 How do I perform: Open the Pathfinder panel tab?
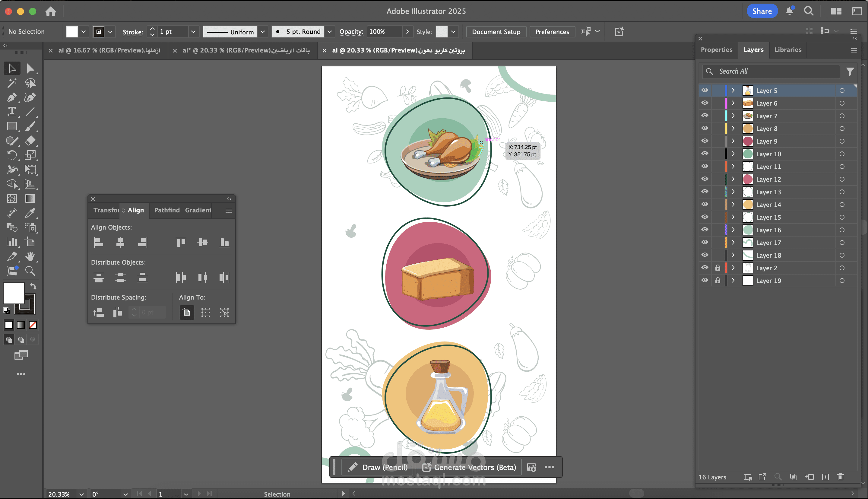point(167,210)
